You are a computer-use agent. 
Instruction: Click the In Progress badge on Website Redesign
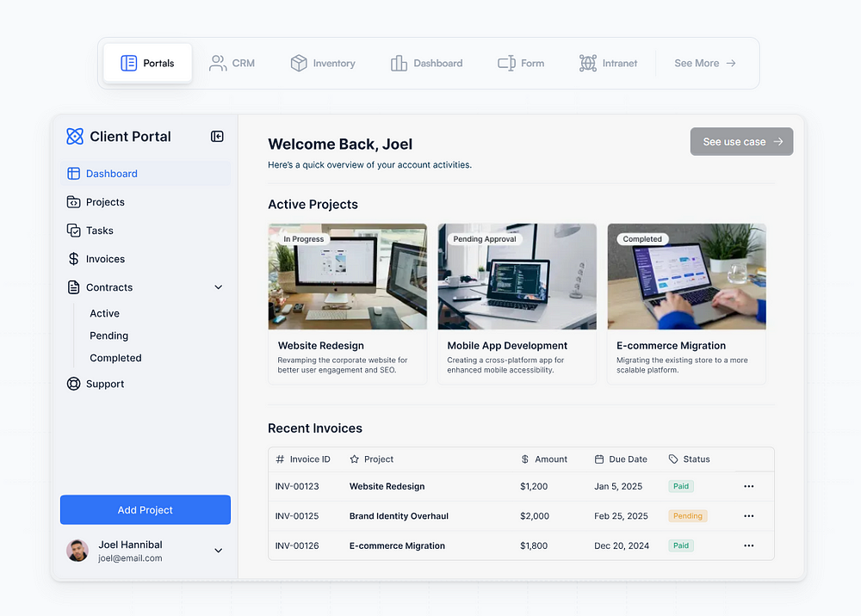tap(304, 239)
